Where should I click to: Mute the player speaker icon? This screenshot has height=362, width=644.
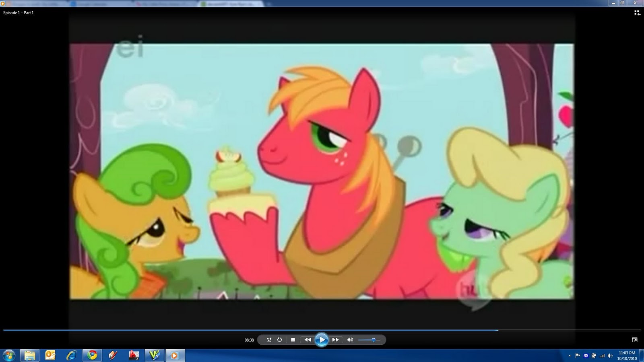click(350, 340)
